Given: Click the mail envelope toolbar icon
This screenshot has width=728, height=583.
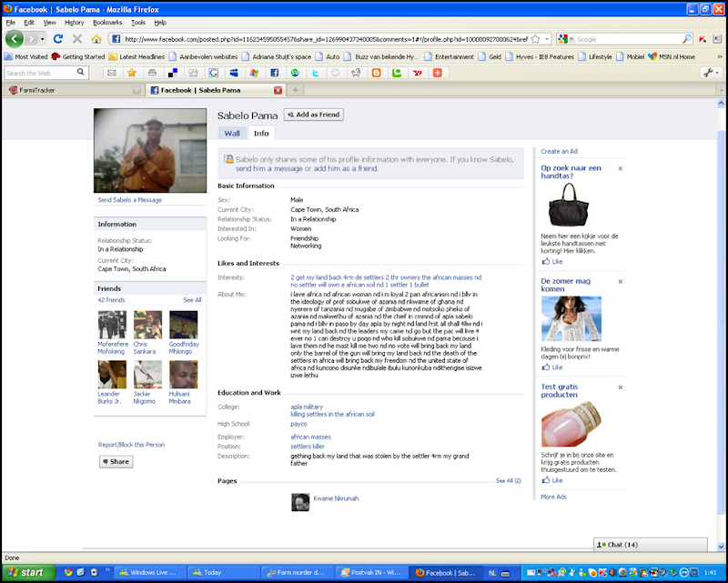Looking at the screenshot, I should point(111,73).
